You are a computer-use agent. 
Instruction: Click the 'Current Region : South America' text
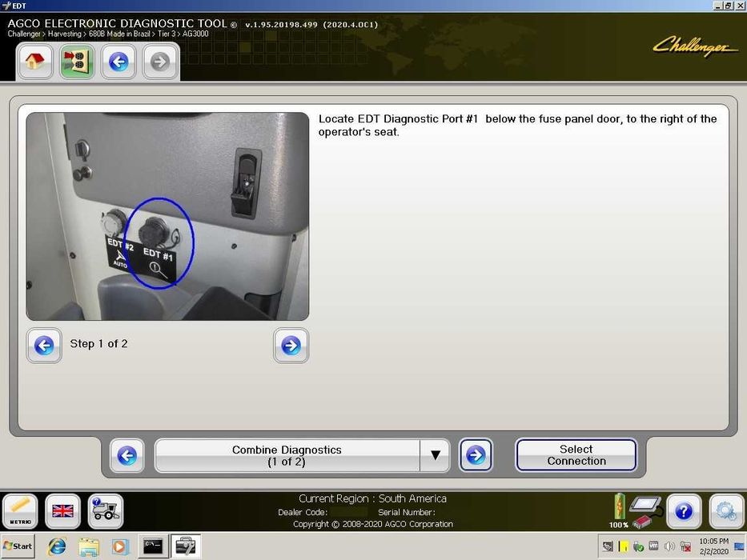point(372,498)
